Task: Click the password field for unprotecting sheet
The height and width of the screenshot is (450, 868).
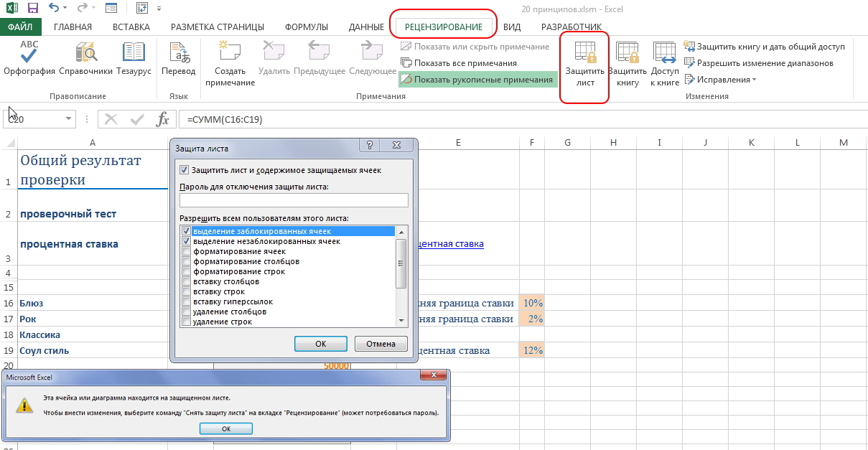Action: point(294,200)
